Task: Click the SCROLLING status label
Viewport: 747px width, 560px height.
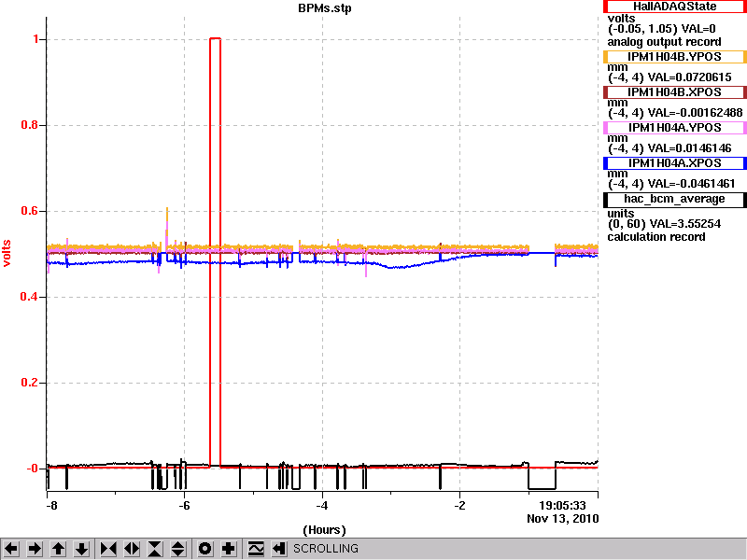Action: coord(326,549)
